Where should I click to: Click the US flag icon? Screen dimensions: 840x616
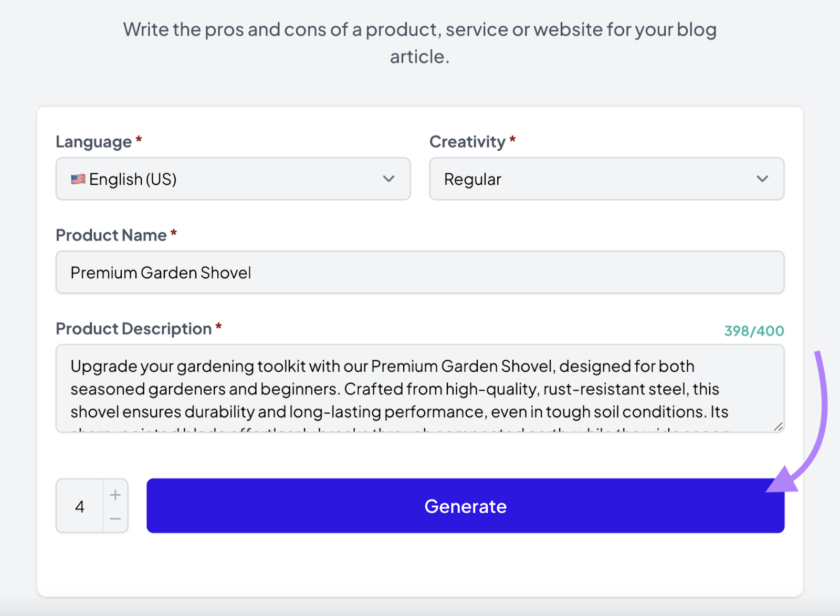point(77,179)
